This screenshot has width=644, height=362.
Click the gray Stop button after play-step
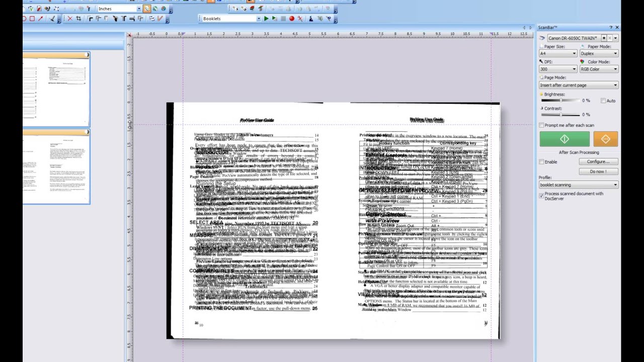(283, 19)
